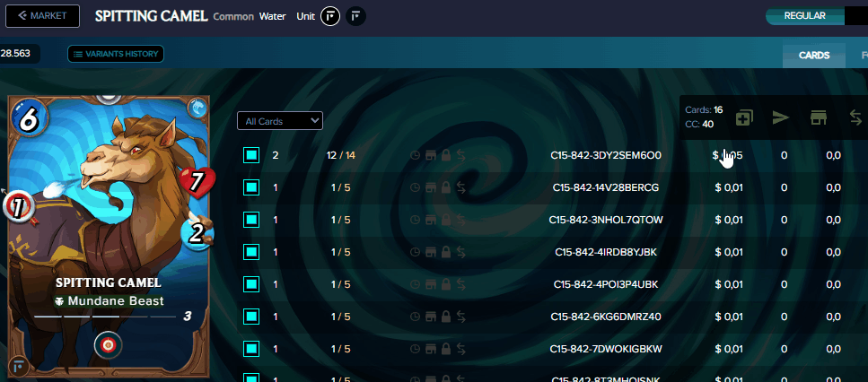Screen dimensions: 868x382
Task: Go back using the Market button
Action: click(x=42, y=15)
